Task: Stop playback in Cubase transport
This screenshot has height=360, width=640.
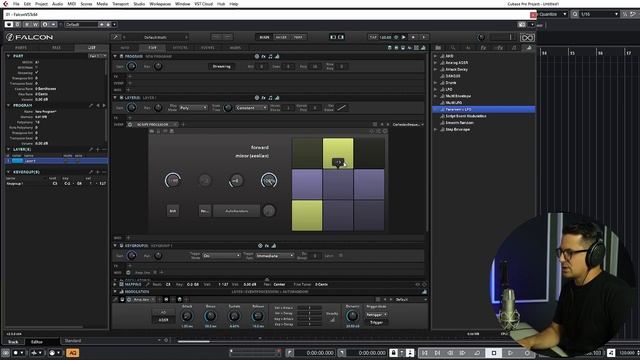Action: pos(493,353)
